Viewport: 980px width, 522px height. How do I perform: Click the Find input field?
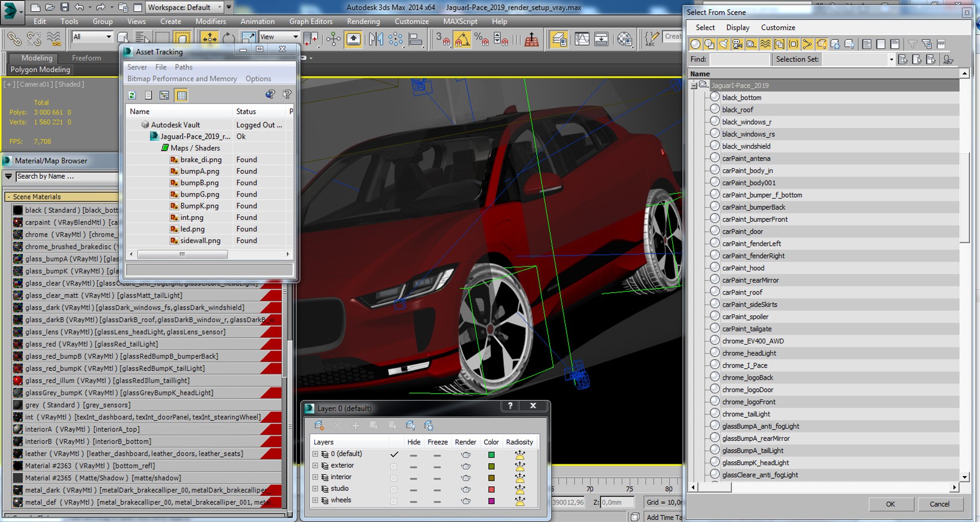click(739, 60)
